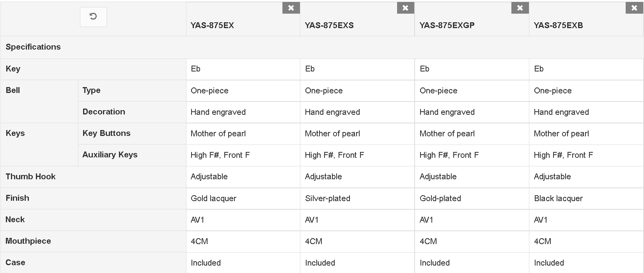
Task: Click the Auxiliary Keys row label
Action: 110,155
